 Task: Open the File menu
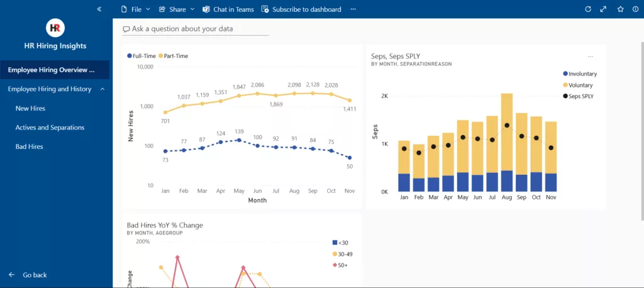[x=136, y=9]
